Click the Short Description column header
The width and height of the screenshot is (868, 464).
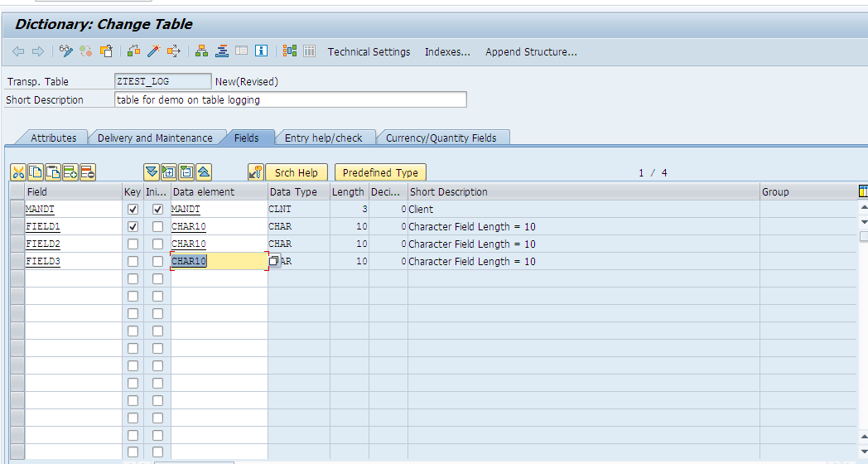coord(583,191)
